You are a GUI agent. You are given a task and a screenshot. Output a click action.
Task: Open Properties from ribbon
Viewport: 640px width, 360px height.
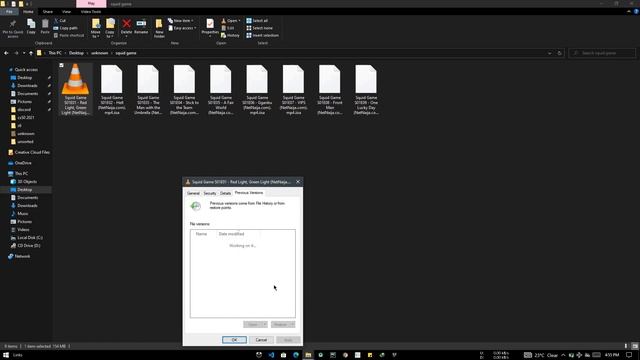[x=210, y=27]
